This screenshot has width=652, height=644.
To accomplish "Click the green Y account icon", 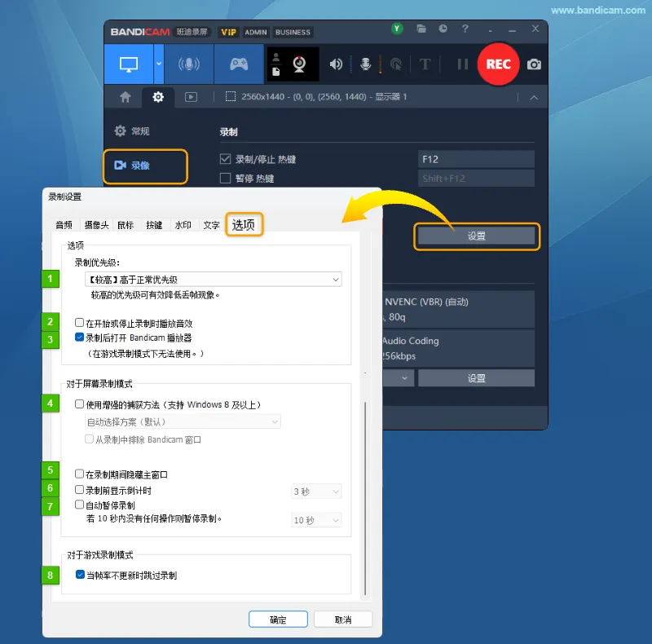I will pos(397,29).
